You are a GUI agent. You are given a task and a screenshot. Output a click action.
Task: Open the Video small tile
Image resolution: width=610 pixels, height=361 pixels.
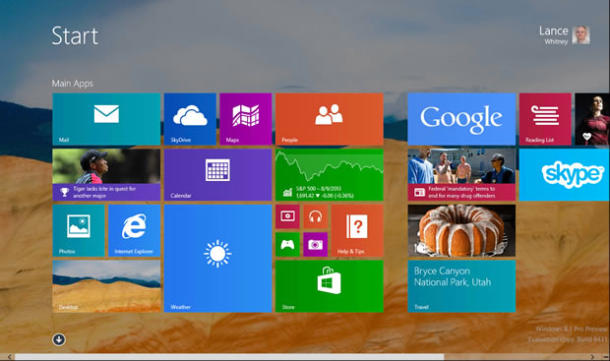(x=287, y=217)
